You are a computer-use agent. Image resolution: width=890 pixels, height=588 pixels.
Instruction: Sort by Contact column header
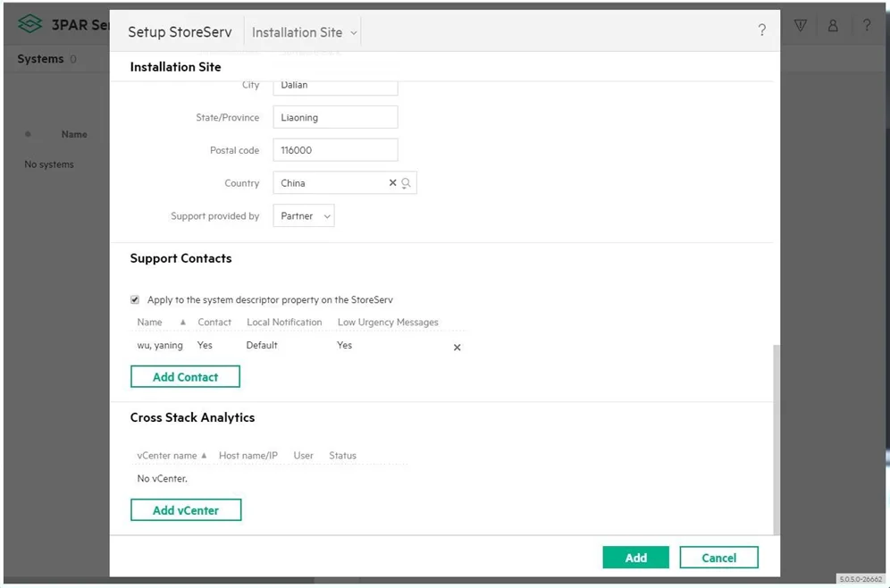pos(214,322)
